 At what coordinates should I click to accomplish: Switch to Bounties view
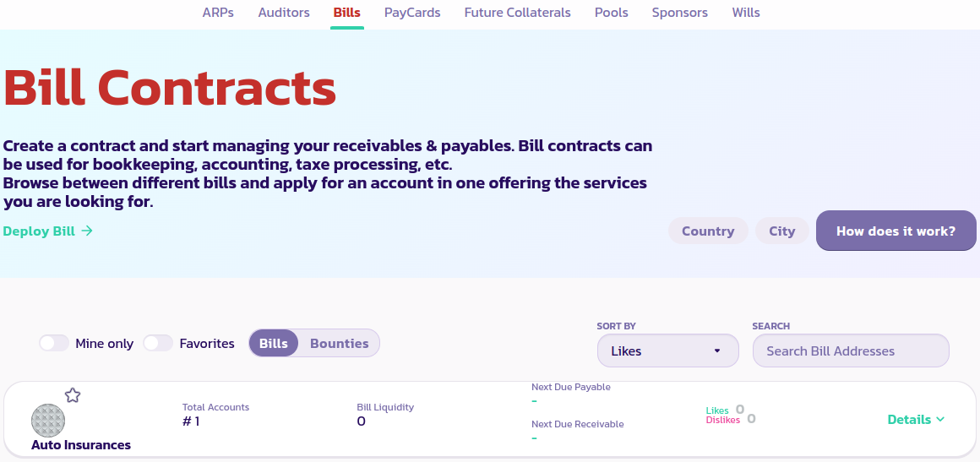click(339, 344)
